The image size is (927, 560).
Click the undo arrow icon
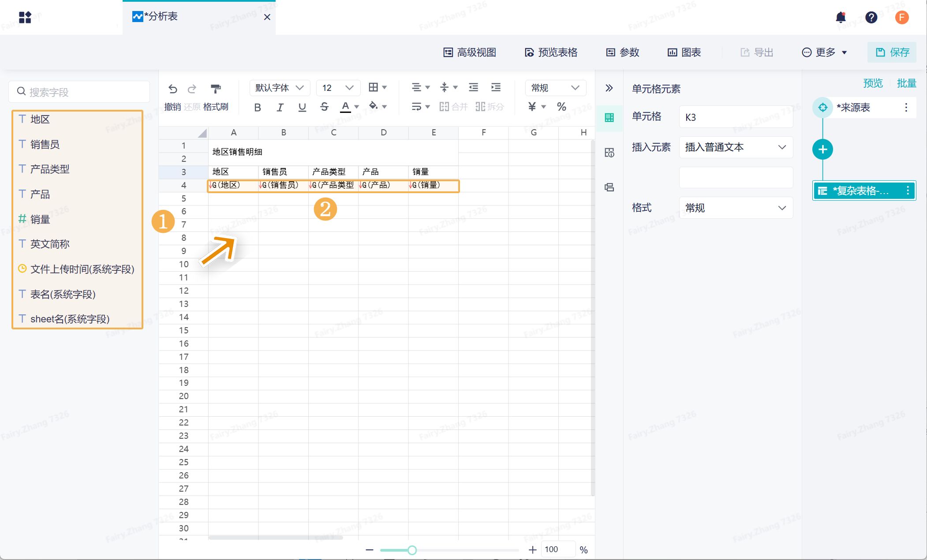point(173,89)
